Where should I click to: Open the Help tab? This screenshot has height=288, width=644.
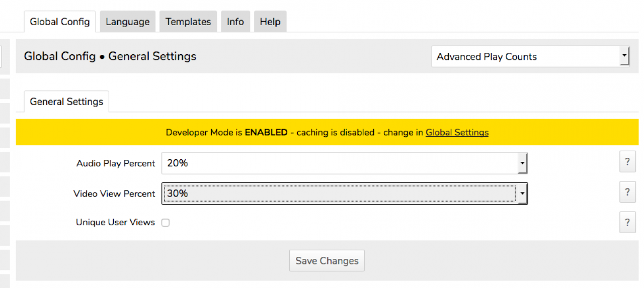pyautogui.click(x=270, y=22)
